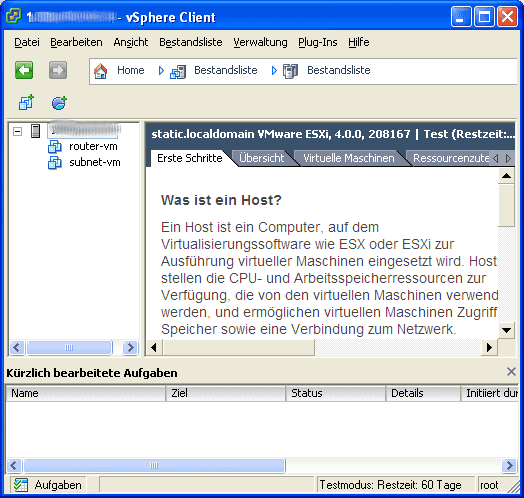
Task: Switch to the Übersicht tab
Action: point(261,158)
